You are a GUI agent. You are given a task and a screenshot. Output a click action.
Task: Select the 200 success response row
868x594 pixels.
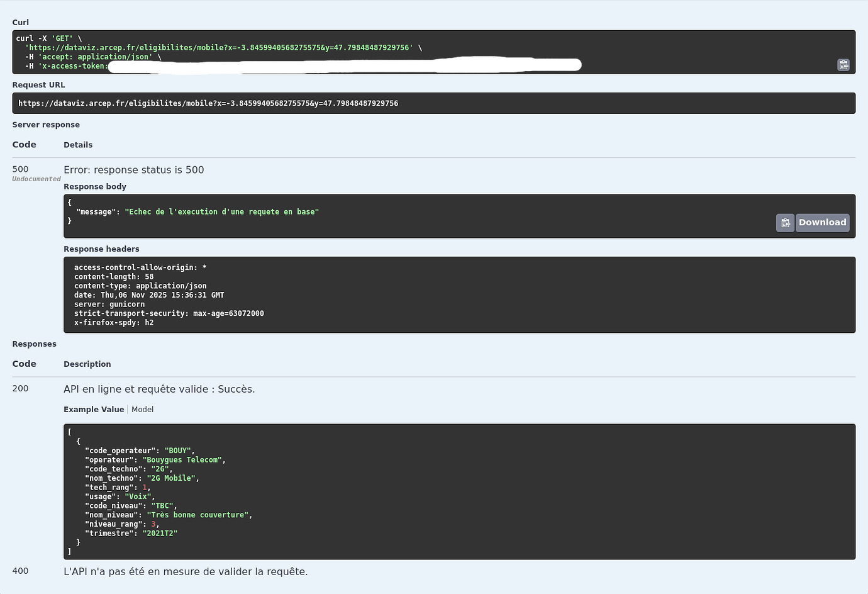tap(20, 388)
